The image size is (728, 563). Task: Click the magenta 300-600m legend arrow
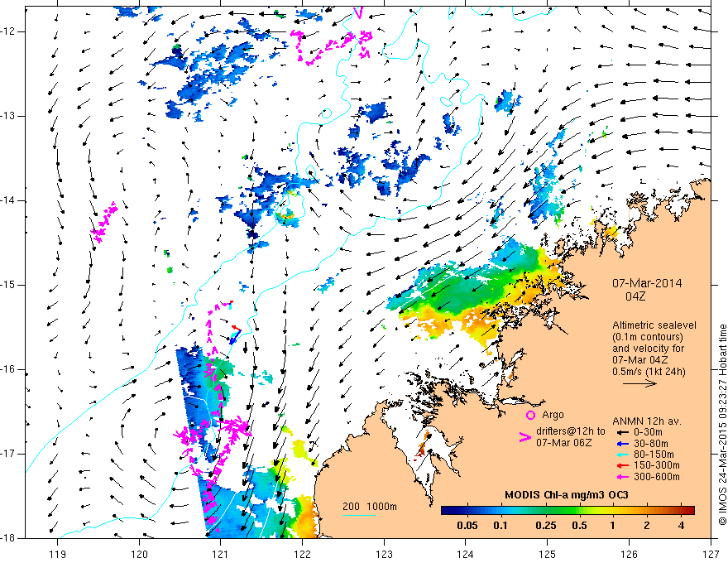click(622, 477)
